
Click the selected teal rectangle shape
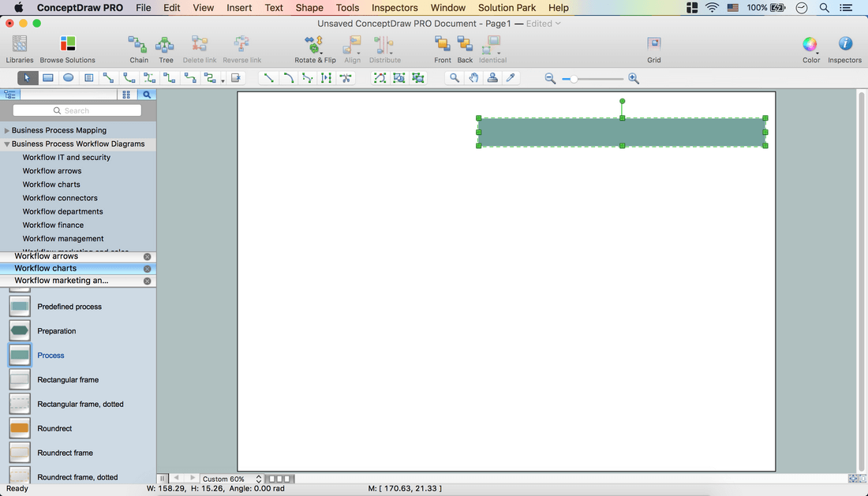[623, 132]
